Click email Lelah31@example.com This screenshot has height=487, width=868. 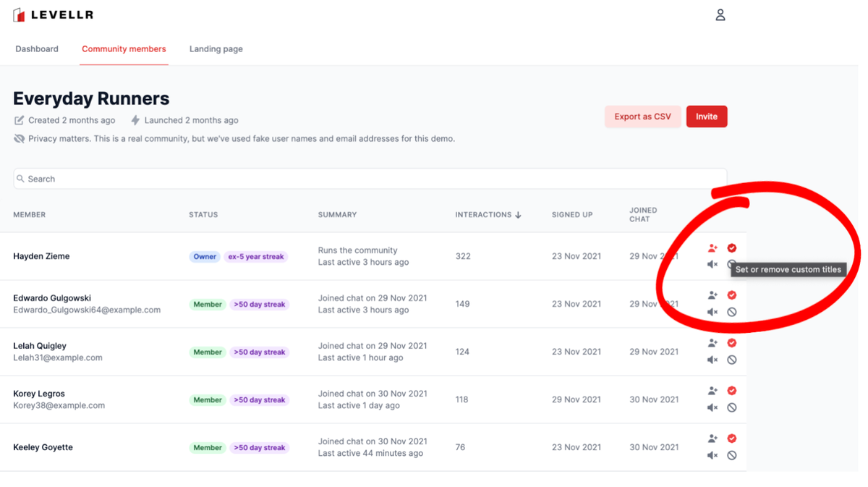click(58, 357)
